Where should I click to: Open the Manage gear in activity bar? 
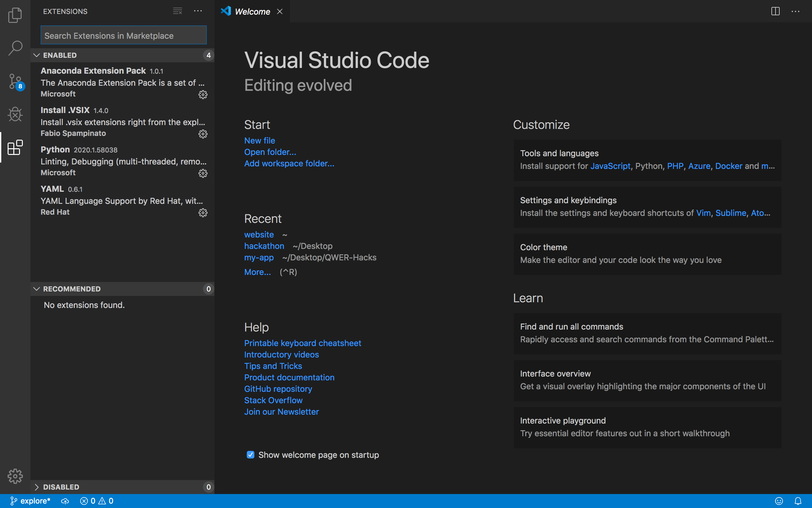pos(15,476)
